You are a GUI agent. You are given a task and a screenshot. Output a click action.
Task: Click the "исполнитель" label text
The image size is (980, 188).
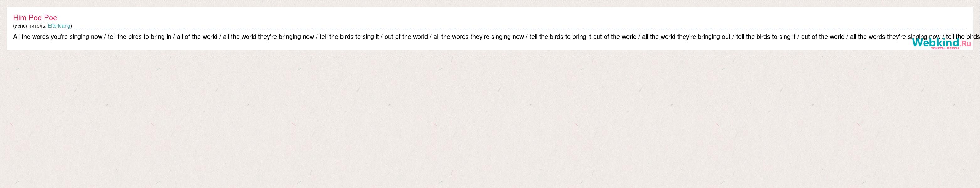(x=30, y=26)
